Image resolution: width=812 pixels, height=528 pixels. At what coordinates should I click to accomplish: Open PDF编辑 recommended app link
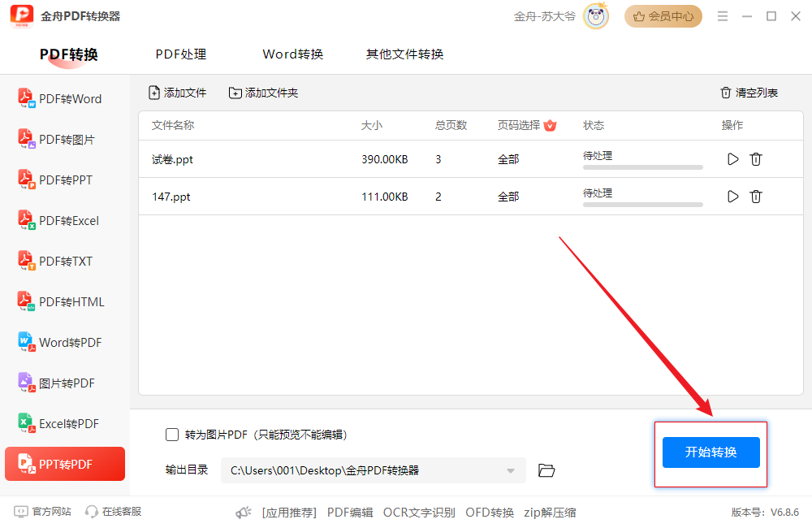tap(350, 513)
